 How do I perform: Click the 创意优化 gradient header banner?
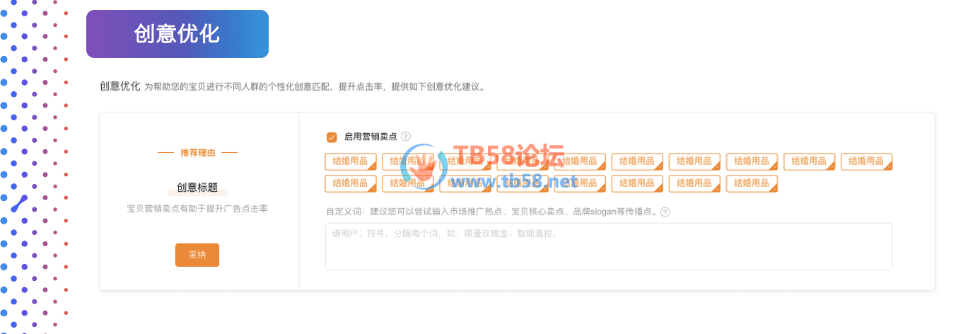coord(177,34)
